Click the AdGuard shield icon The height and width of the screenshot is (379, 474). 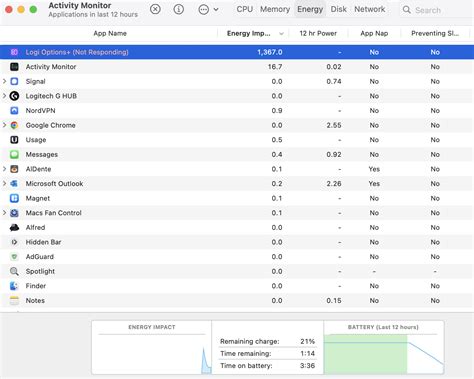point(14,257)
